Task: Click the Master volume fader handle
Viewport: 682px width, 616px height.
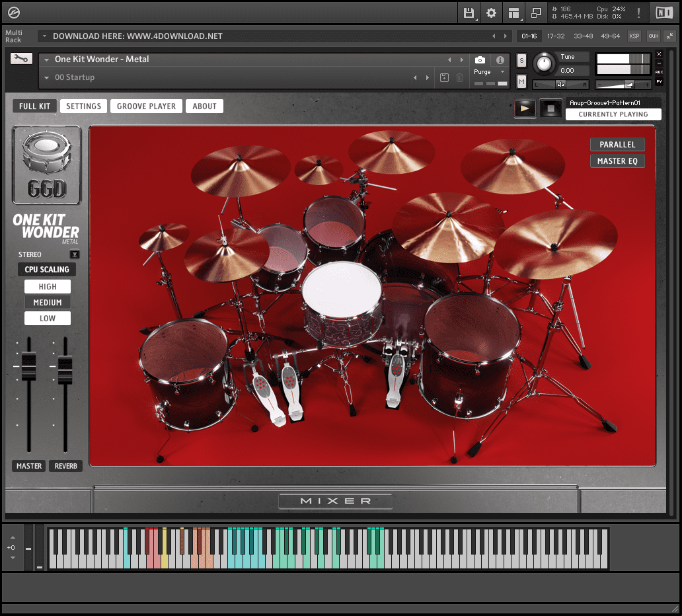Action: pyautogui.click(x=28, y=366)
